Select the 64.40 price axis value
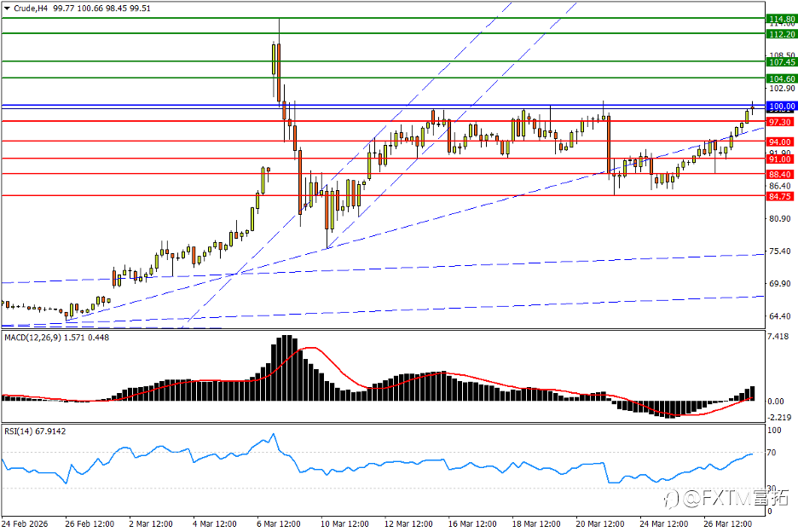Image resolution: width=798 pixels, height=532 pixels. coord(780,316)
